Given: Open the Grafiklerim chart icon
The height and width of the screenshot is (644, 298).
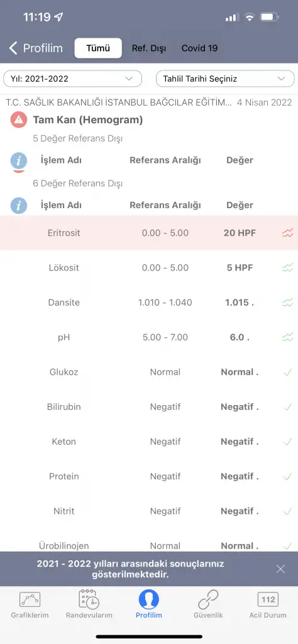Looking at the screenshot, I should click(30, 599).
